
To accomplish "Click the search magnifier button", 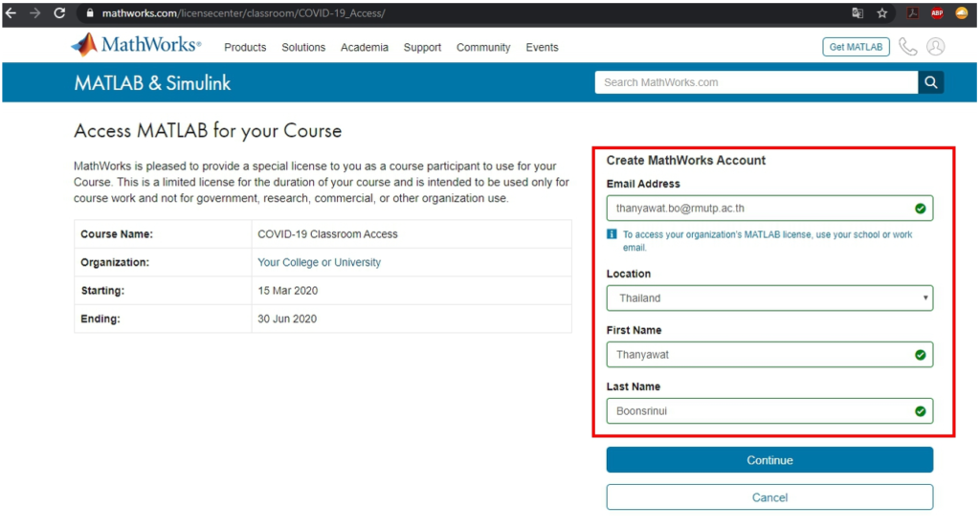I will [931, 82].
